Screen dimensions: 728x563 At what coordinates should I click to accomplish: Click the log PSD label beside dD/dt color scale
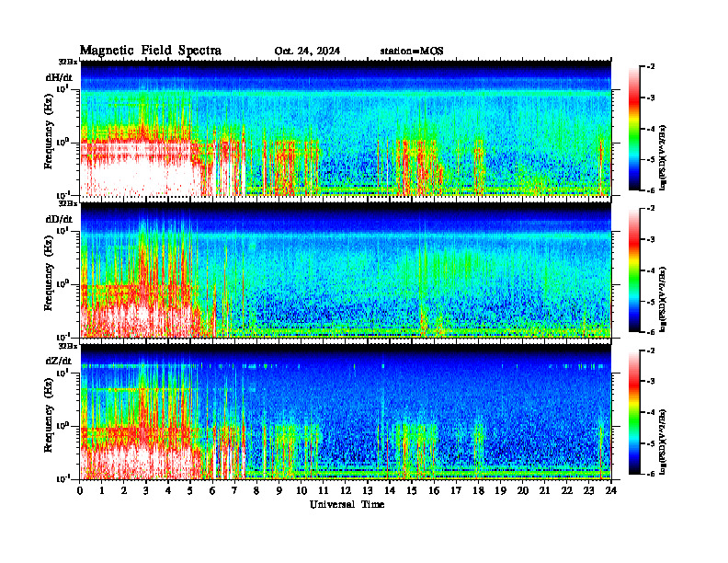tap(664, 299)
